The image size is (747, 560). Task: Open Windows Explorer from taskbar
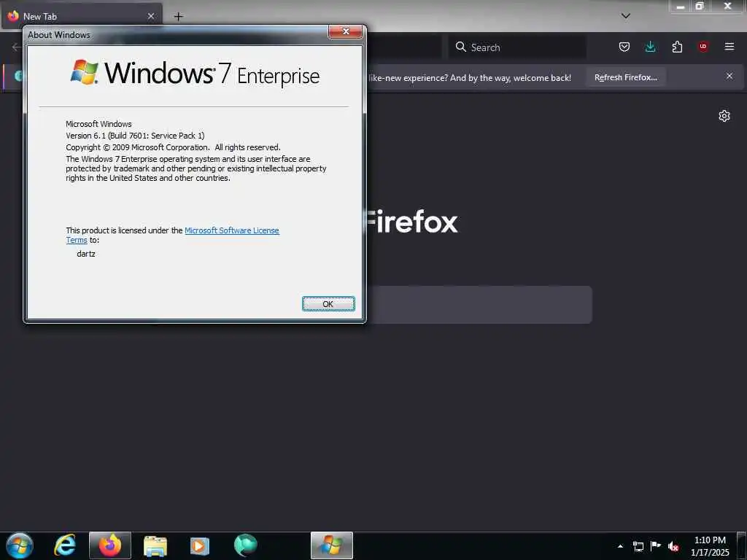pyautogui.click(x=155, y=545)
